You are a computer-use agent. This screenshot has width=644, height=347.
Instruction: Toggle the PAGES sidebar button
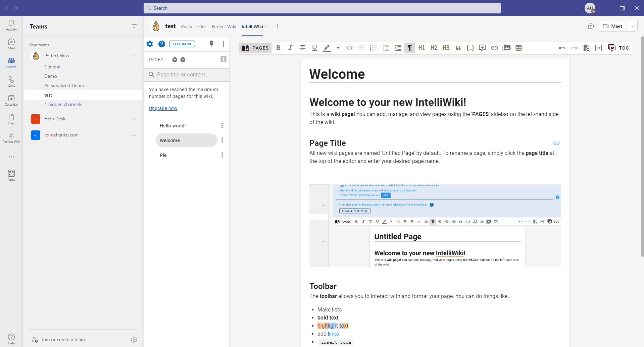255,48
